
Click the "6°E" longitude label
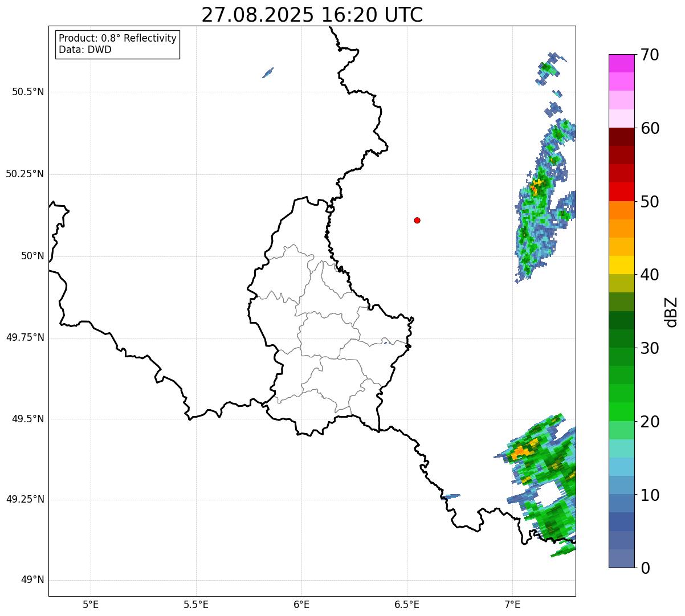click(x=301, y=604)
